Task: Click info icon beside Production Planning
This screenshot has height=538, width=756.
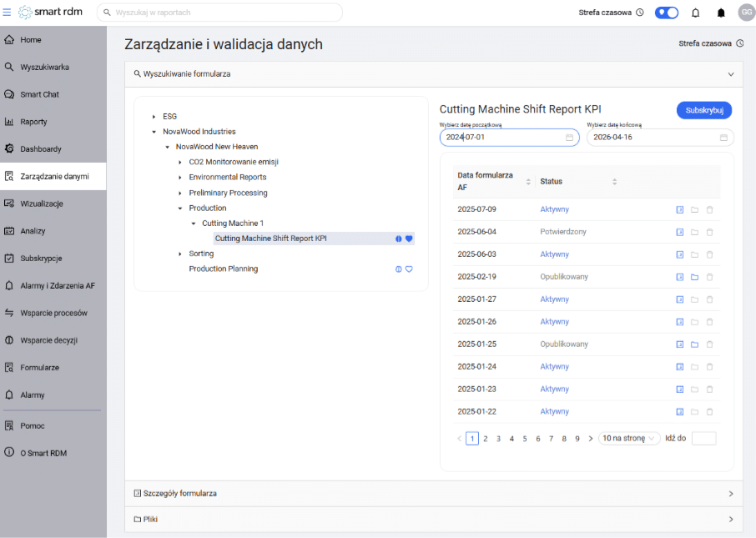Action: tap(398, 269)
